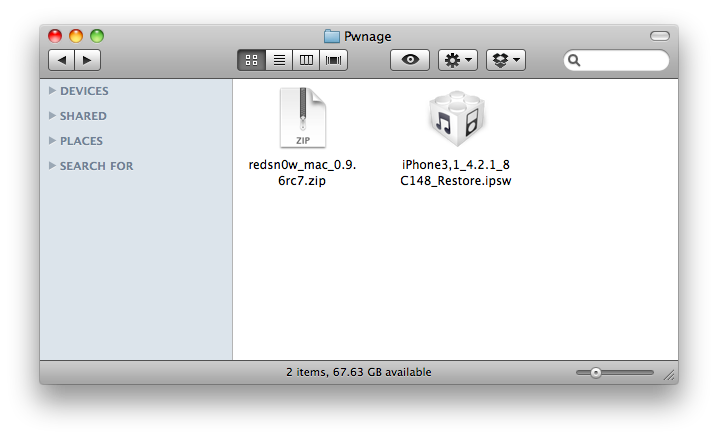
Task: Switch to icon view mode
Action: [252, 60]
